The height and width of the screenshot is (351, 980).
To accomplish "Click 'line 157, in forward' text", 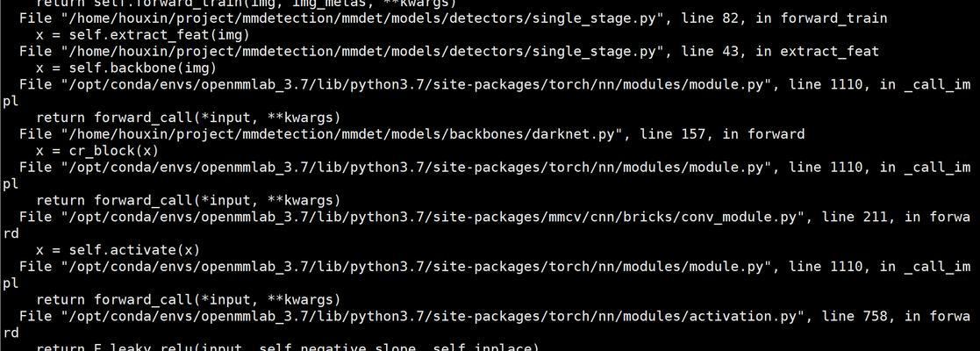I will (x=723, y=134).
